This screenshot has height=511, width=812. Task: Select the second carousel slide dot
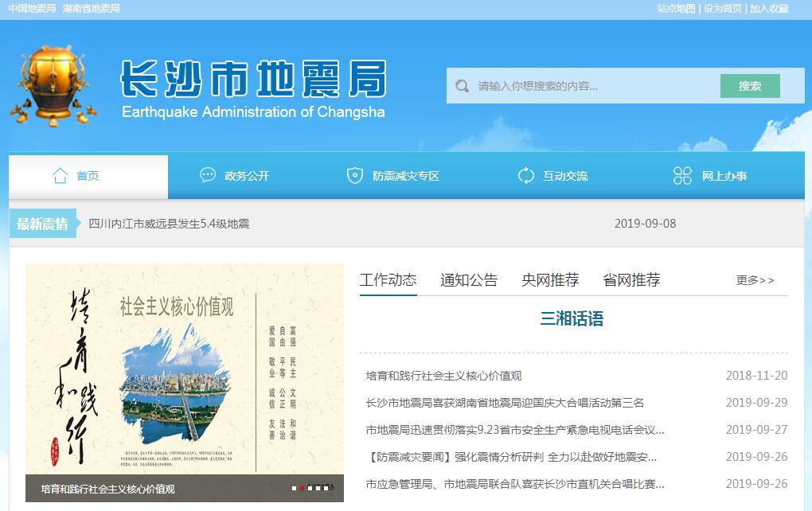(x=303, y=488)
